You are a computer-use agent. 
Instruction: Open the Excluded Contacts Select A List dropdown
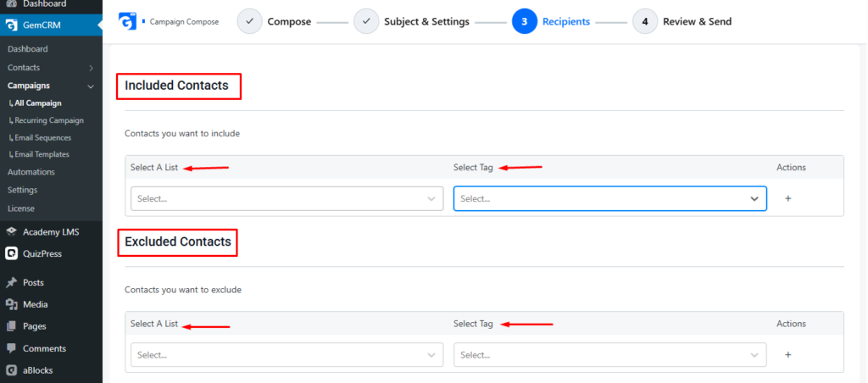click(x=287, y=355)
